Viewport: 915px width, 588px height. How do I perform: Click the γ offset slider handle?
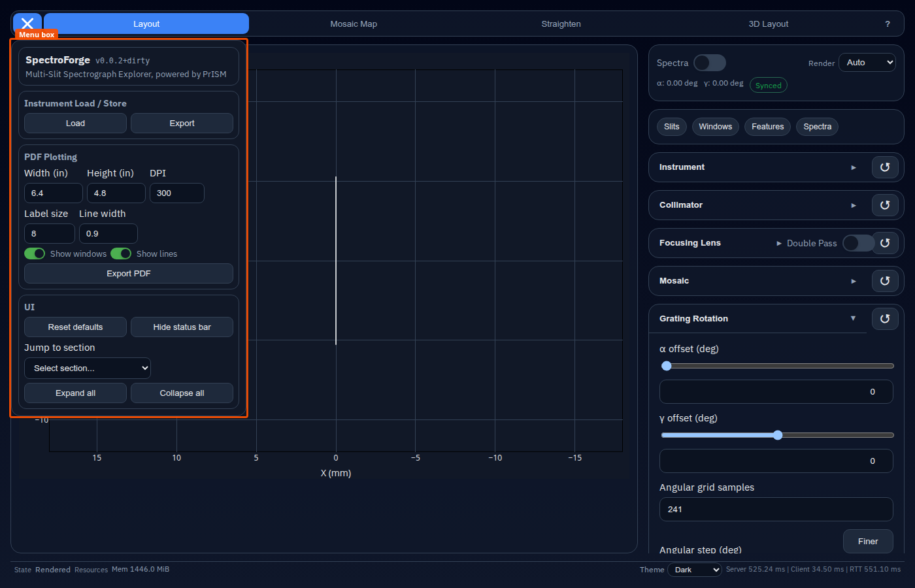[x=778, y=435]
